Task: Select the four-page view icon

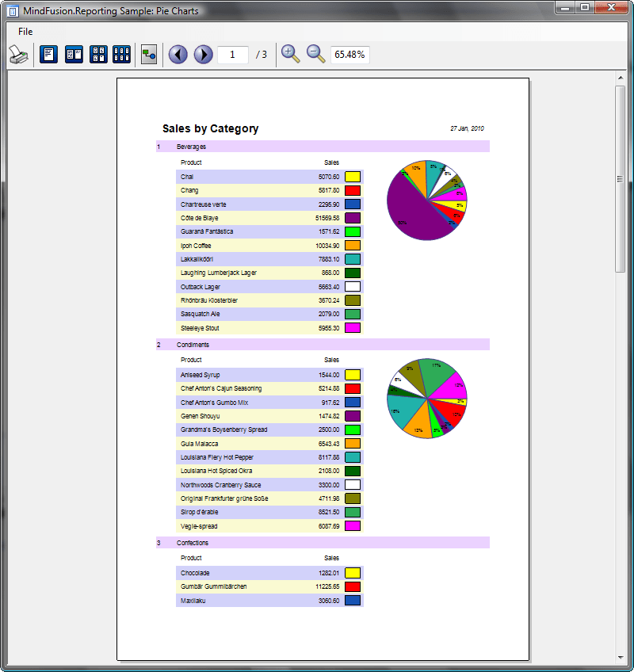Action: (x=98, y=54)
